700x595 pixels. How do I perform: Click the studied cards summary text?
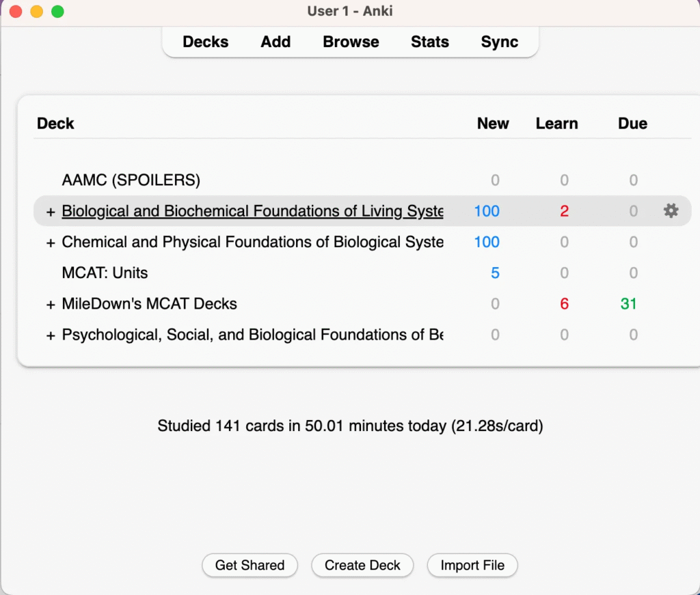pos(350,426)
